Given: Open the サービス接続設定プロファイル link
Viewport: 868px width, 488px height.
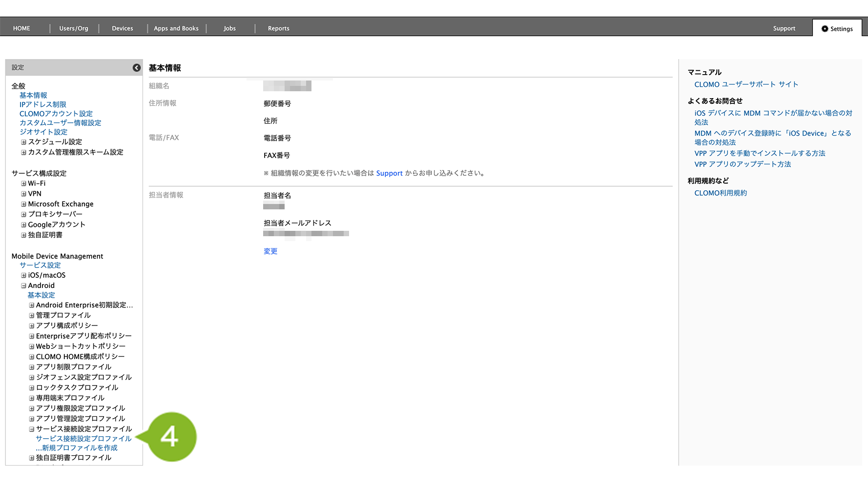Looking at the screenshot, I should point(83,439).
